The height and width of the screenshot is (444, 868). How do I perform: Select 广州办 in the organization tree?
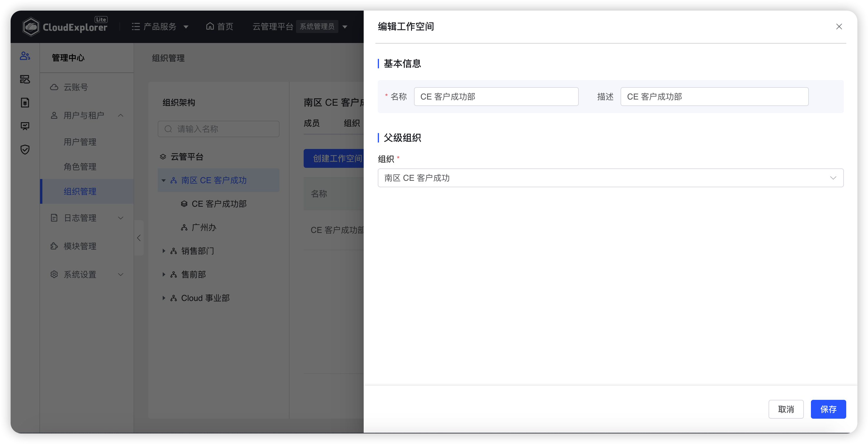(x=204, y=227)
